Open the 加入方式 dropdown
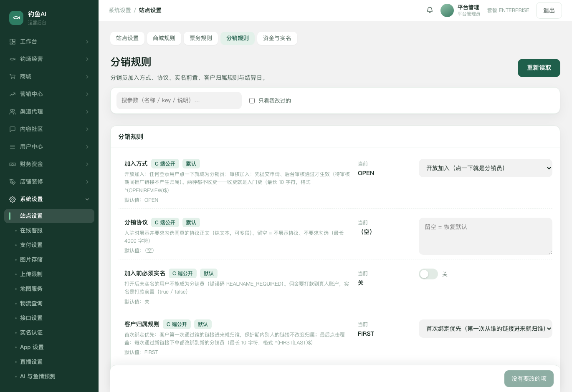This screenshot has width=572, height=392. point(486,168)
